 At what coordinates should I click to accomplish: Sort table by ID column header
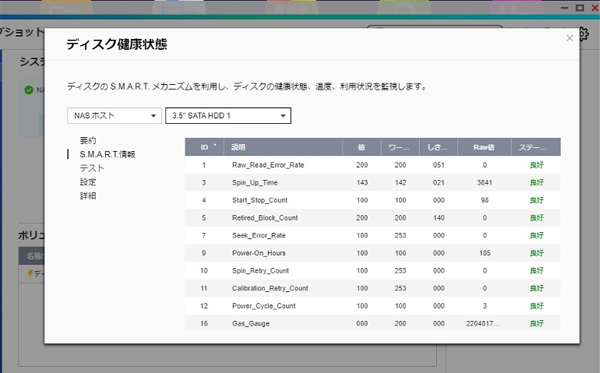(x=204, y=147)
